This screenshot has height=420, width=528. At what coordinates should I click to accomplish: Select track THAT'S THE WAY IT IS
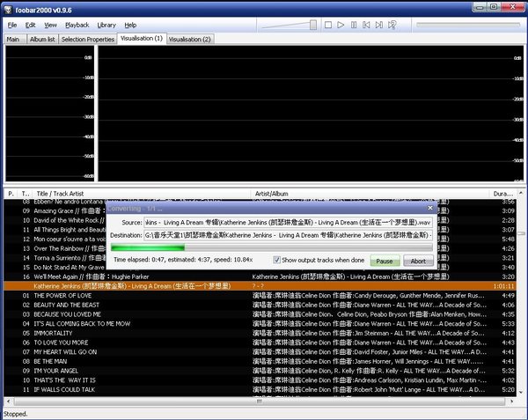[260, 380]
